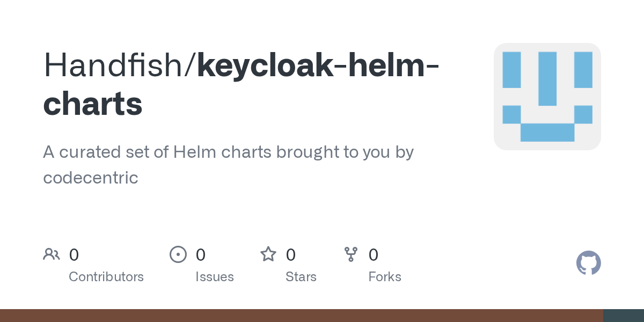Click the Contributors people icon
The width and height of the screenshot is (644, 322).
coord(52,254)
